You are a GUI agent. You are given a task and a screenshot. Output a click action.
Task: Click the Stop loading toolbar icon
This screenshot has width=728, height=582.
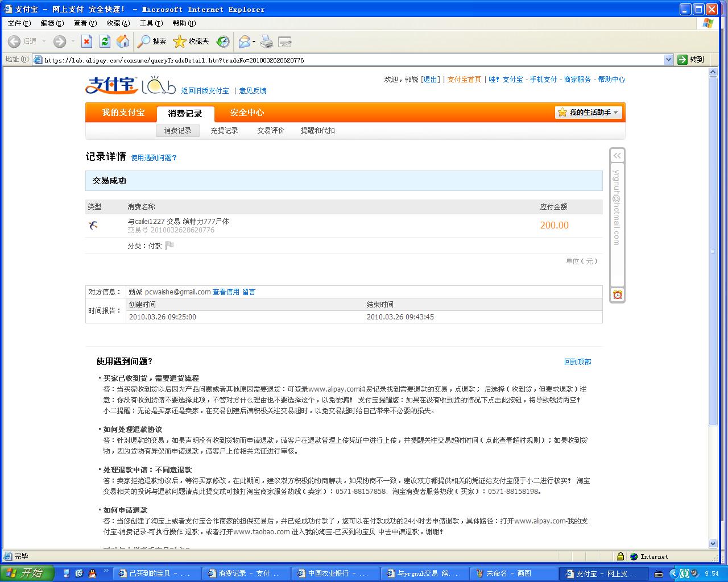pos(86,41)
